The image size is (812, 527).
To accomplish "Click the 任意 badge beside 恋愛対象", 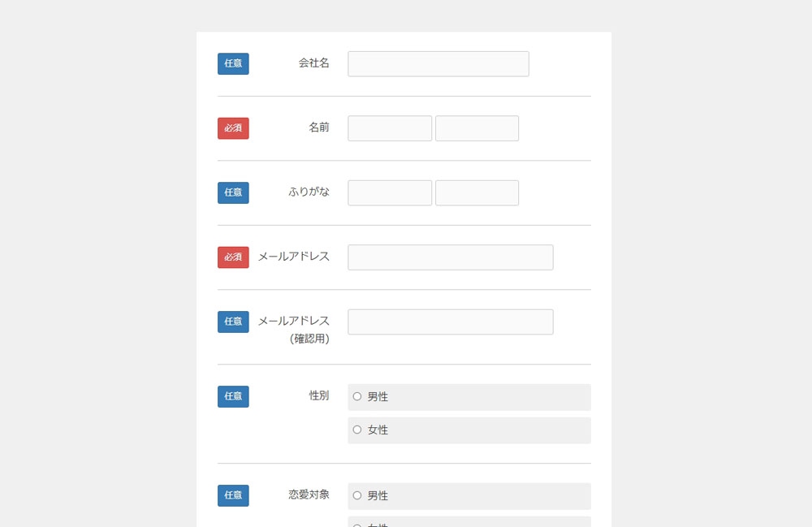I will 233,495.
